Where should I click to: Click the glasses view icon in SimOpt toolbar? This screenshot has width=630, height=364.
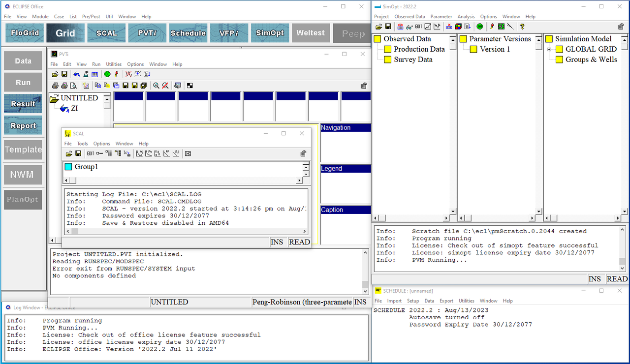point(409,26)
